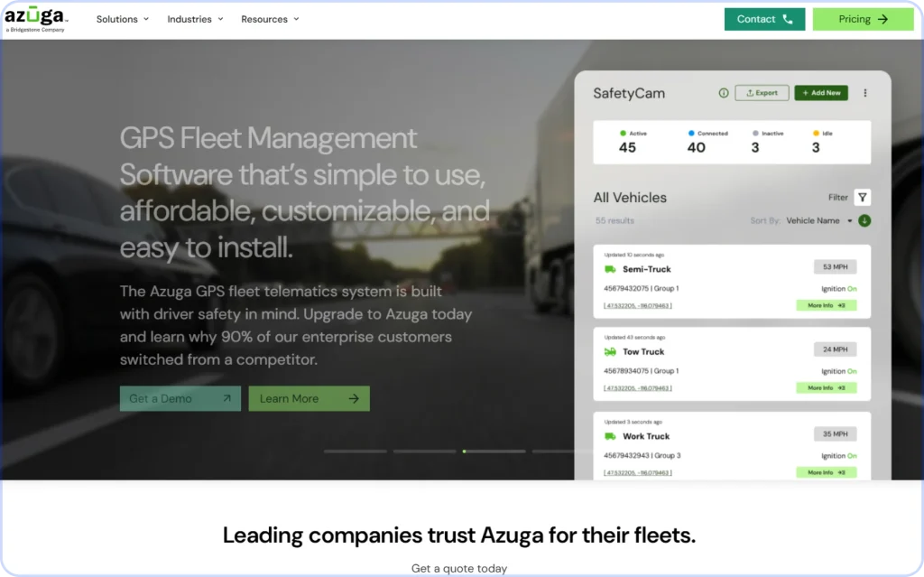
Task: Click the diagonal arrow in Get a Demo
Action: (x=226, y=398)
